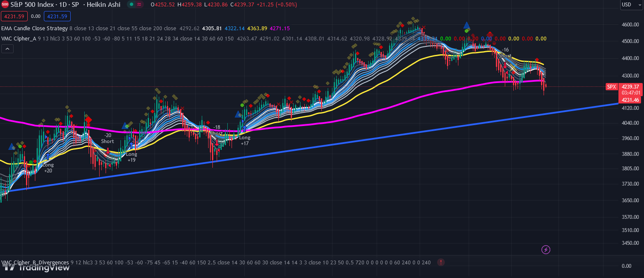Click the red 4231.46 price axis label
Image resolution: width=644 pixels, height=278 pixels.
(630, 100)
